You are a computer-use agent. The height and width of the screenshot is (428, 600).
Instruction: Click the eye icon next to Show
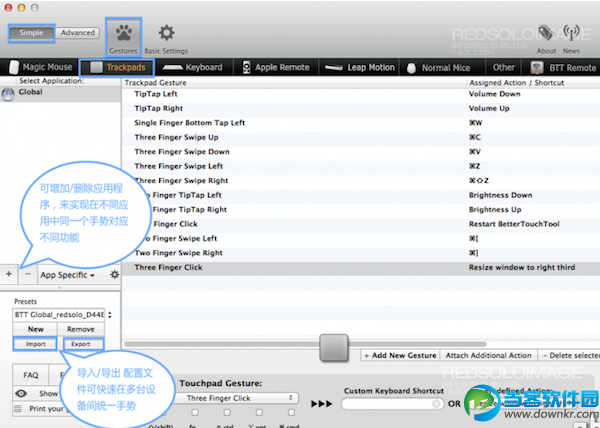pyautogui.click(x=21, y=393)
